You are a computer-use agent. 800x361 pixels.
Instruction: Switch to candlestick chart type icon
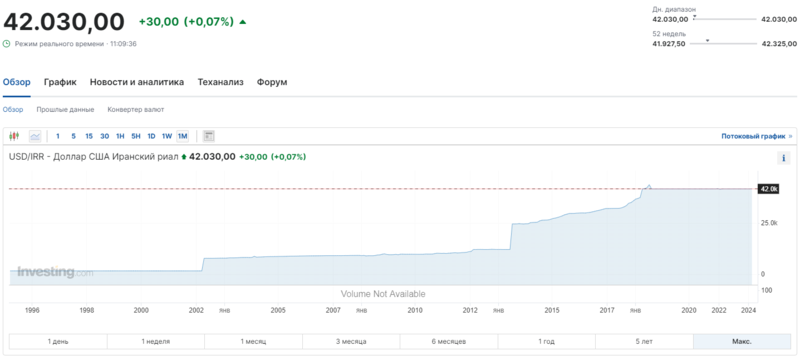(x=14, y=136)
